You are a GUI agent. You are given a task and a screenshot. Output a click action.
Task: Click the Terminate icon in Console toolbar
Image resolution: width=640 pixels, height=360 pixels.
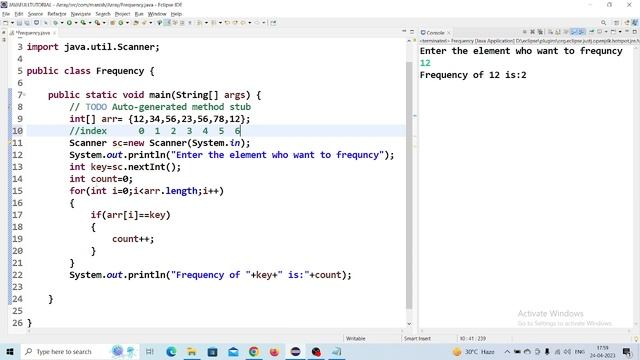click(x=524, y=32)
